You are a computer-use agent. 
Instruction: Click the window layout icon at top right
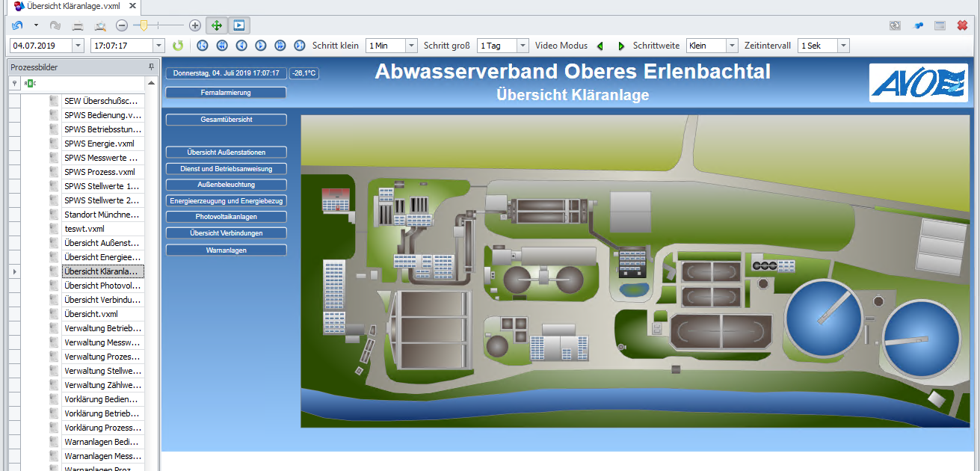[x=940, y=25]
